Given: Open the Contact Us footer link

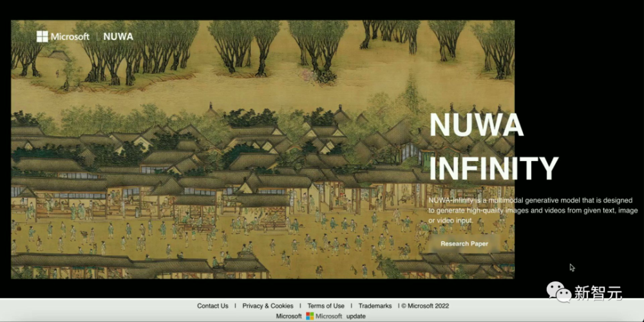Looking at the screenshot, I should click(213, 306).
